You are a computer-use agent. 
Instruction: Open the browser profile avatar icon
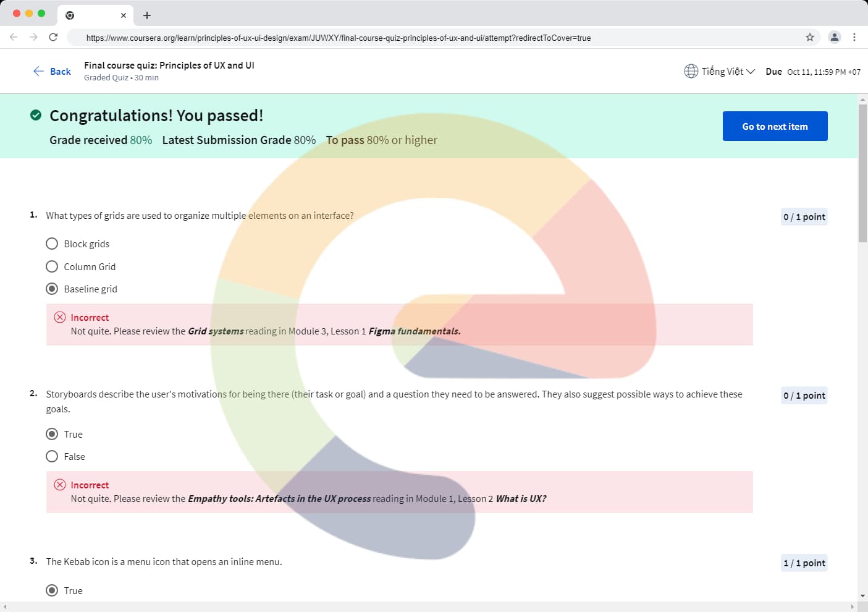(x=834, y=37)
